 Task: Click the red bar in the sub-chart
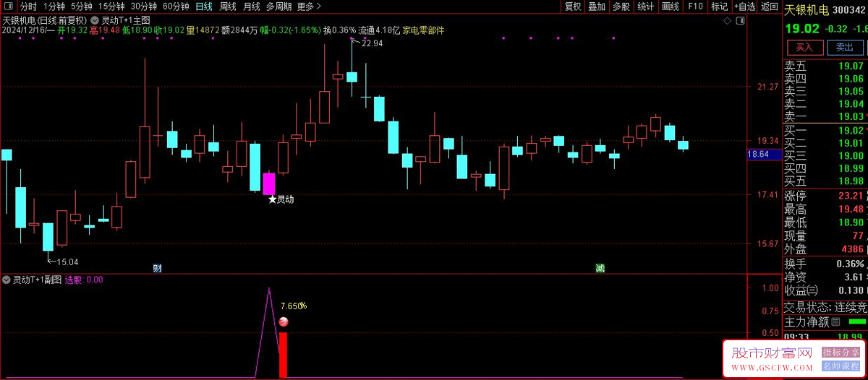coord(283,355)
